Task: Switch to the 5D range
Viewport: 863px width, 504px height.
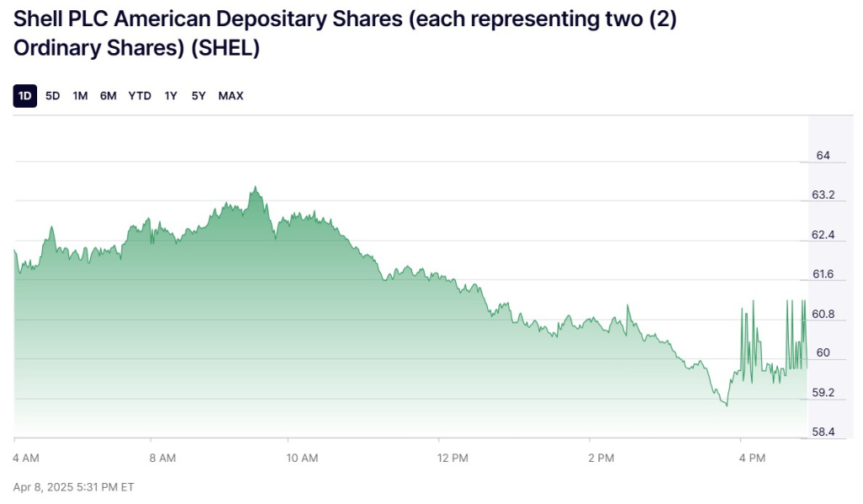Action: click(52, 96)
